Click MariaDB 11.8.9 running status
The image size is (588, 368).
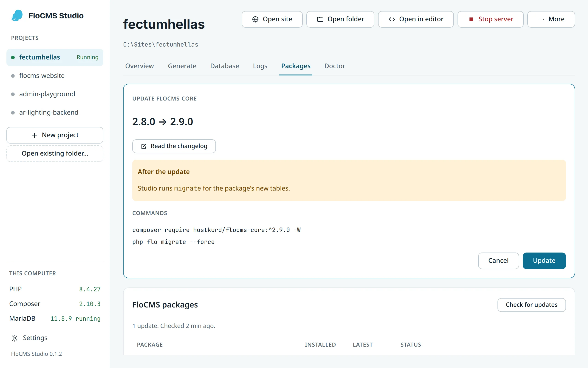[x=75, y=319]
